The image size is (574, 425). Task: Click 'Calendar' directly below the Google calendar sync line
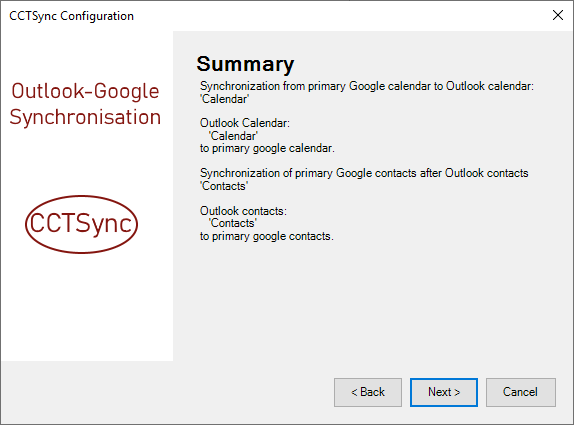[224, 99]
